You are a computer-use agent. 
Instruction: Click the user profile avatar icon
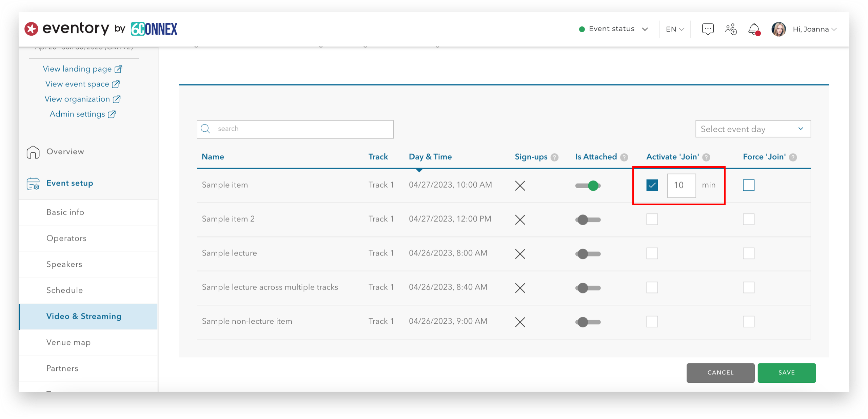778,29
